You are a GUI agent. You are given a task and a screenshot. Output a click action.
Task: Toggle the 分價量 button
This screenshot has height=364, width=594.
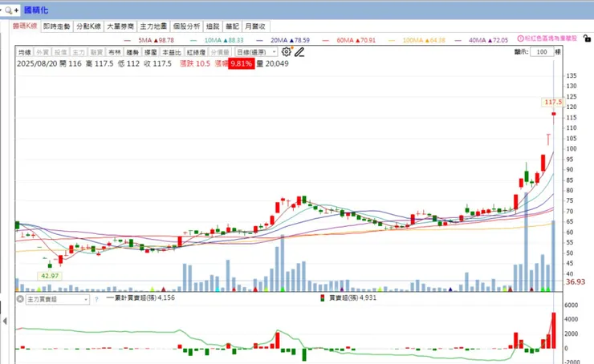(220, 52)
